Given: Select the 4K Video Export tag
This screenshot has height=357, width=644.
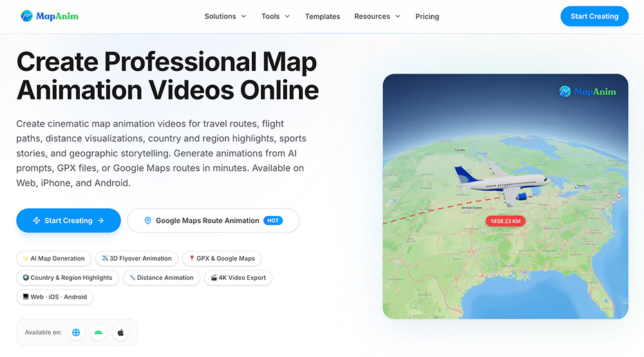Looking at the screenshot, I should [x=238, y=278].
